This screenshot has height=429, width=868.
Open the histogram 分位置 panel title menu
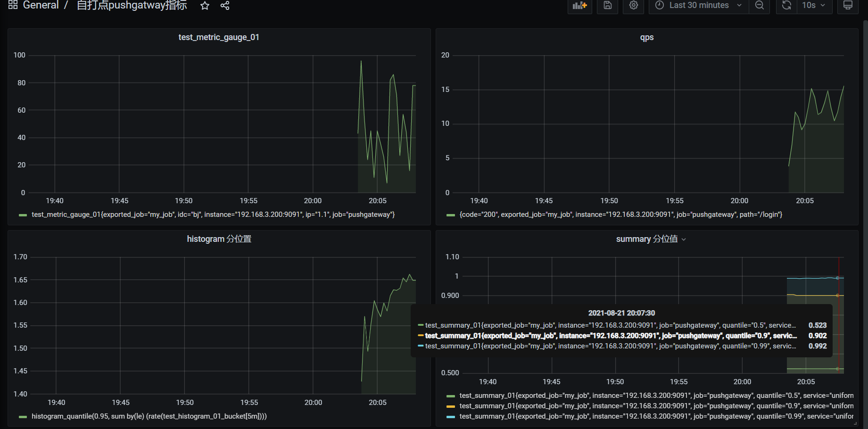[219, 239]
